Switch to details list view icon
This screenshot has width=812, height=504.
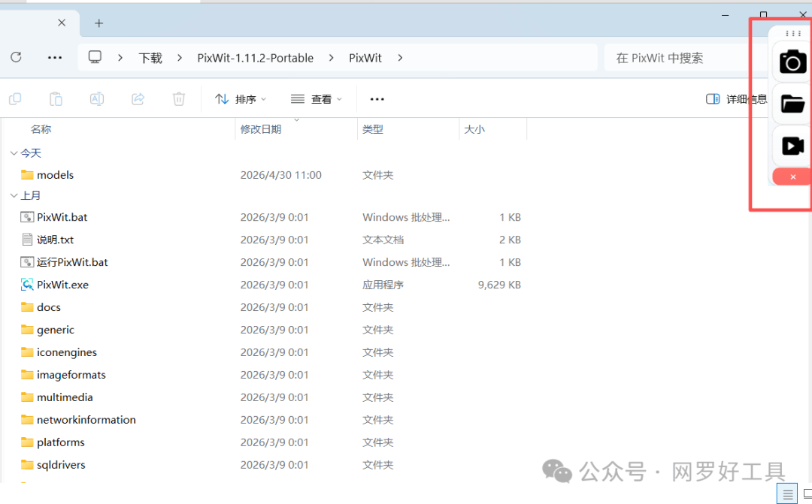tap(787, 494)
